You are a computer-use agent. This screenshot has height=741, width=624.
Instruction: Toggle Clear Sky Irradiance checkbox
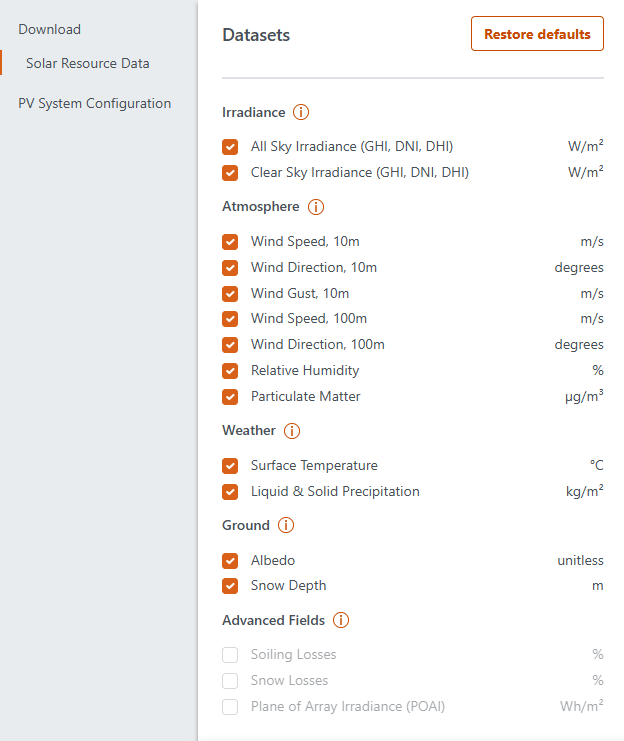click(x=230, y=172)
